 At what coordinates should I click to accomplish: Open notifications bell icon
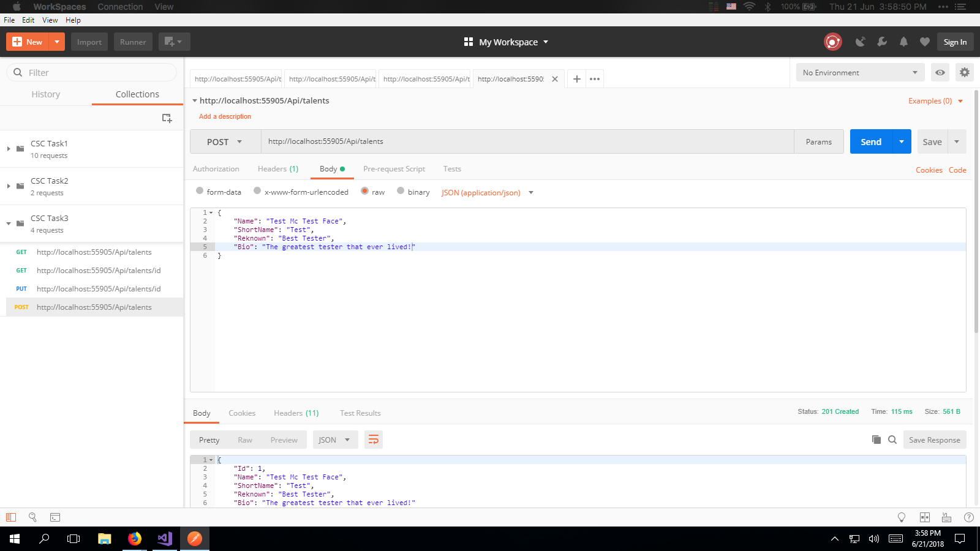(x=903, y=42)
